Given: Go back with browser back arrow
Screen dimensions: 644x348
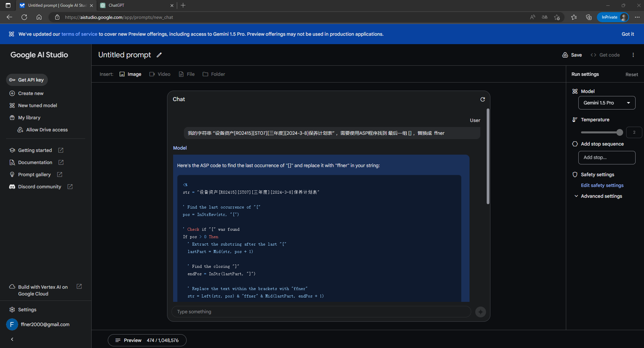Looking at the screenshot, I should 9,17.
